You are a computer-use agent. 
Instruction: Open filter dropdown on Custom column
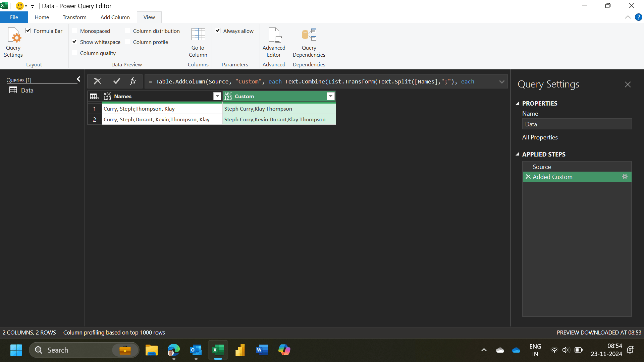331,97
